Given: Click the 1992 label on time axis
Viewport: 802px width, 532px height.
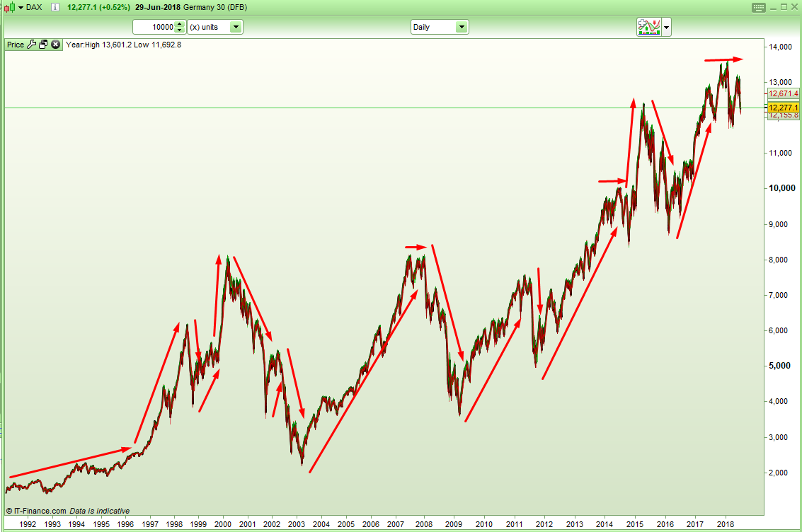Looking at the screenshot, I should pyautogui.click(x=28, y=524).
